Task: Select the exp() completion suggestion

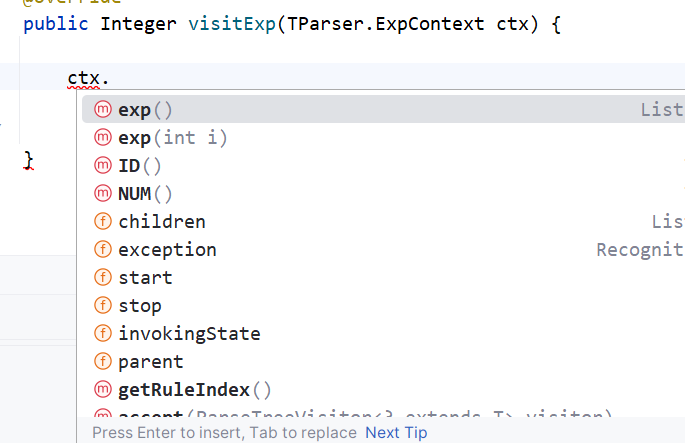Action: [x=383, y=109]
